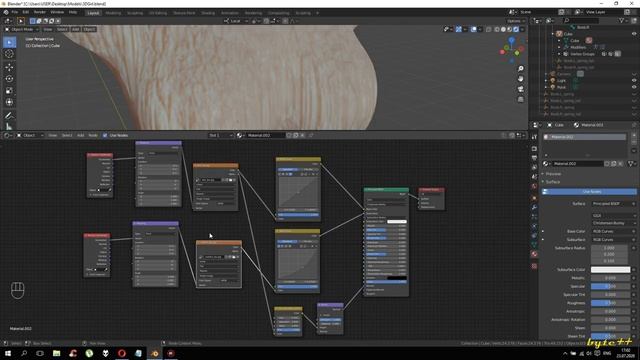Viewport: 640px width, 360px height.
Task: Toggle X-ray mode in viewport header
Action: coord(489,29)
